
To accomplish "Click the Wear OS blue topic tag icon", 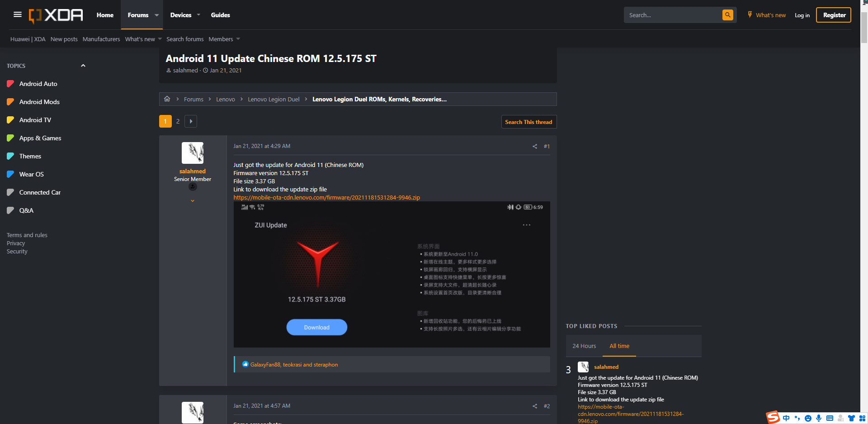I will 10,174.
